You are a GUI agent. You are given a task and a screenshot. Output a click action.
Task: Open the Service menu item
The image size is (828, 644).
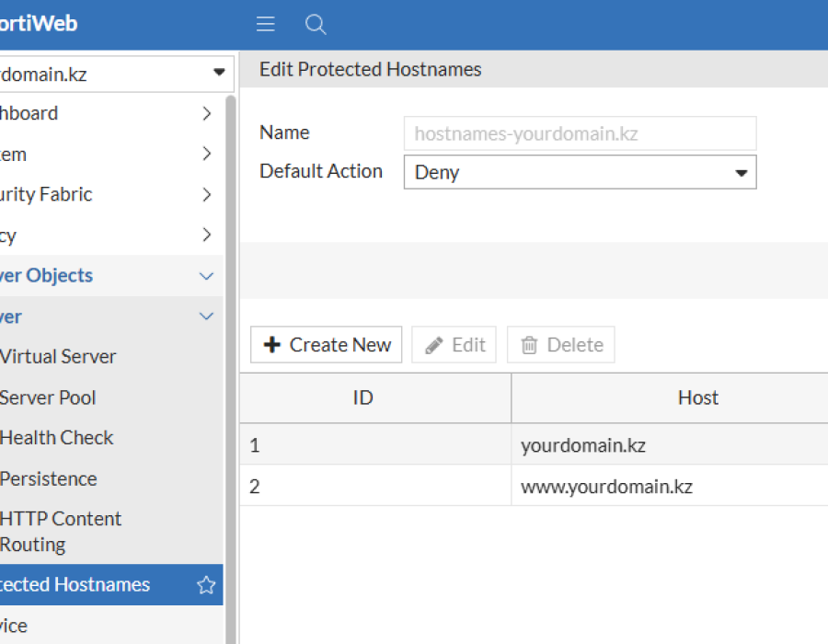111,626
